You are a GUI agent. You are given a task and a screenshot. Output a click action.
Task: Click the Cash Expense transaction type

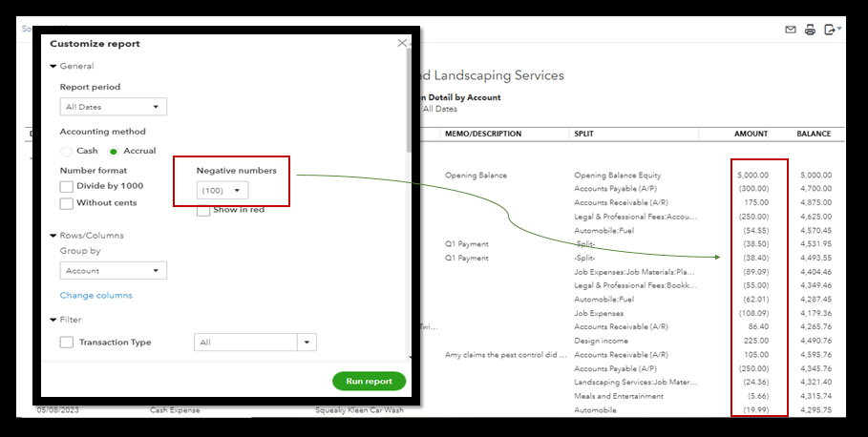pos(175,410)
